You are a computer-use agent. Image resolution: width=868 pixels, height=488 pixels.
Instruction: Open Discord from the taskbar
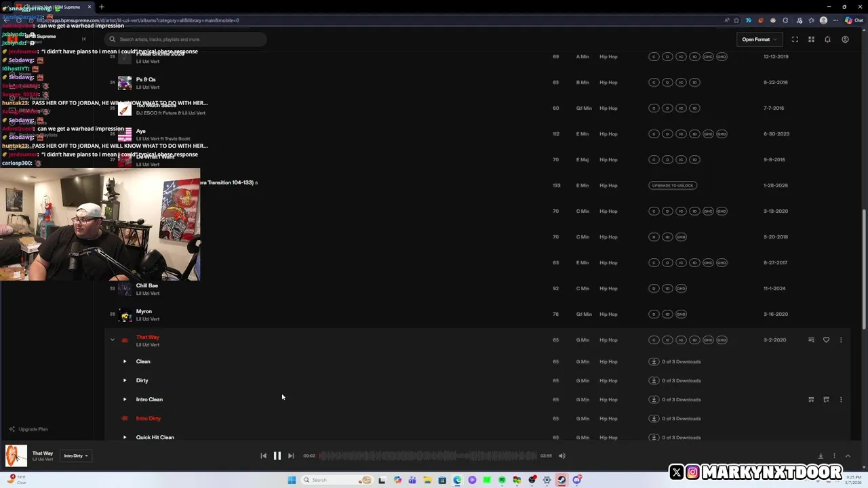pos(576,480)
